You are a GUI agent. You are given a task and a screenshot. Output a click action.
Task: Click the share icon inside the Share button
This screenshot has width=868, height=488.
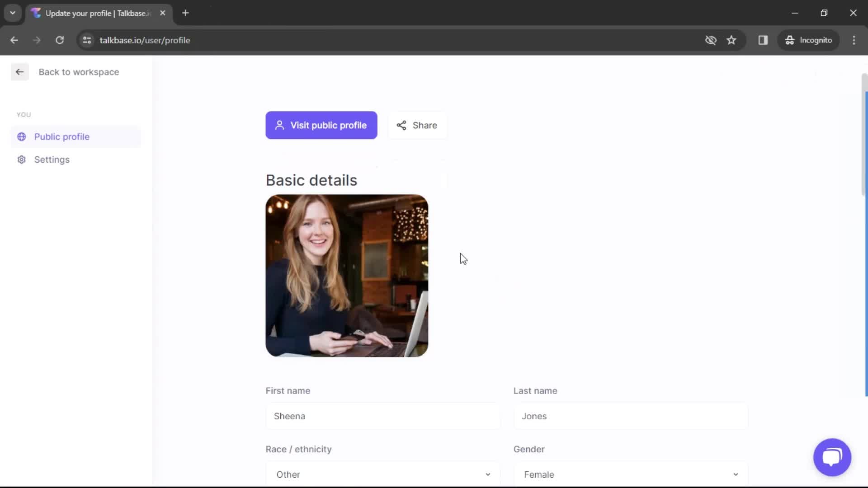coord(402,125)
